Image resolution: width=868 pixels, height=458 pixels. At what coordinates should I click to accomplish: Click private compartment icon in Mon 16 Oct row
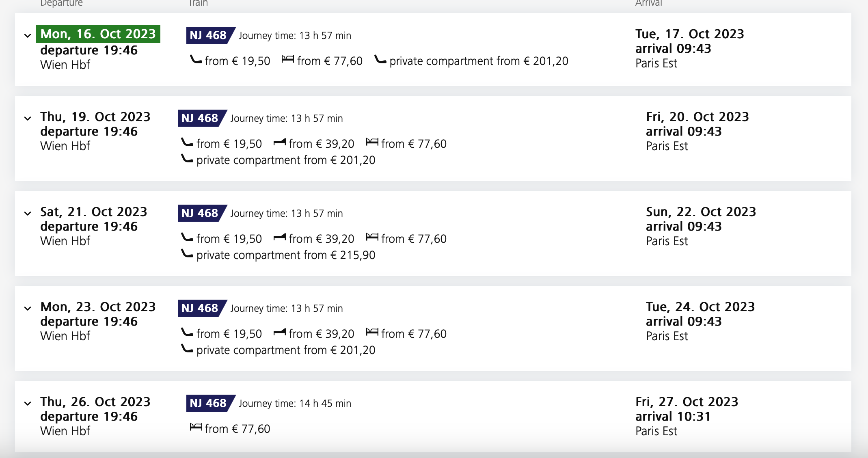click(380, 60)
